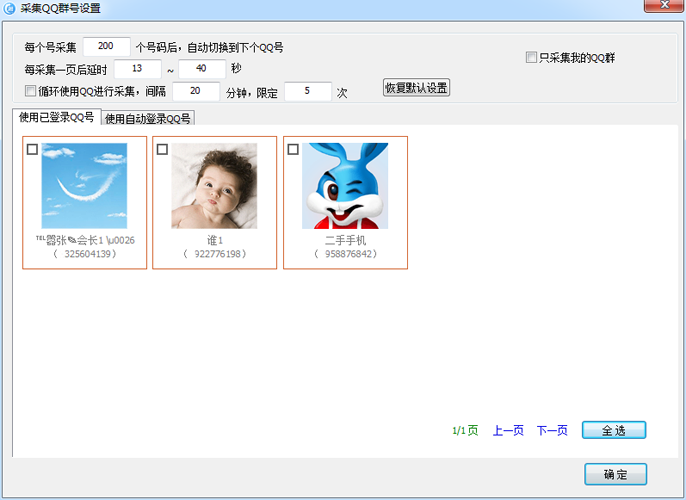Tick checkbox for account 922776198
686x500 pixels.
coord(162,150)
